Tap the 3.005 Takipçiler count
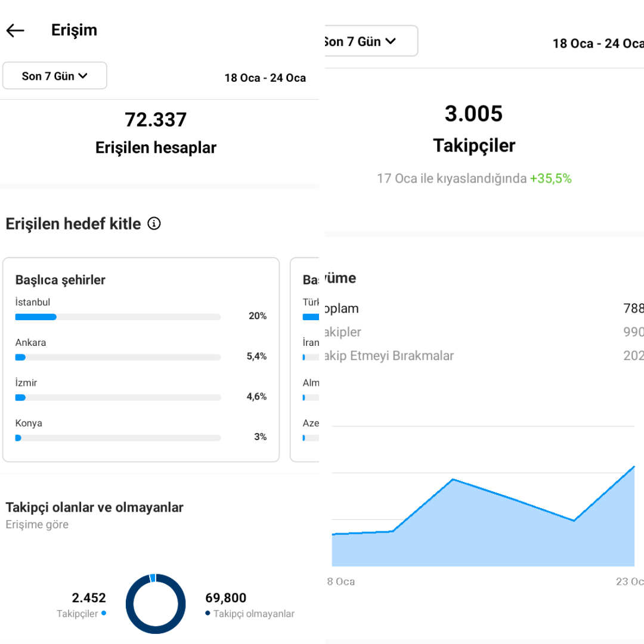 click(x=474, y=129)
